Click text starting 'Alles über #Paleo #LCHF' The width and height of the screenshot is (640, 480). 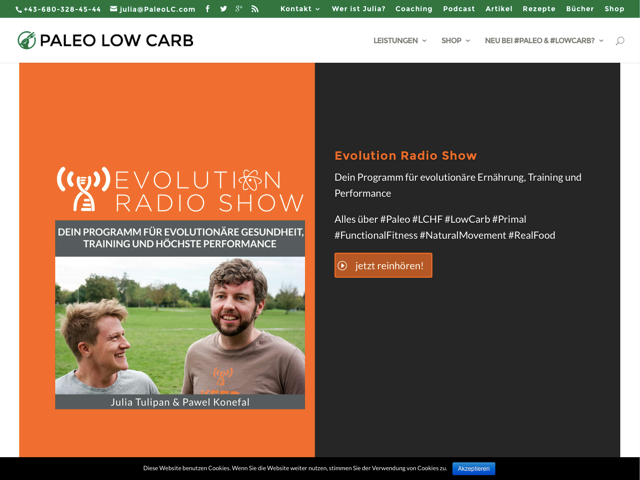click(x=444, y=227)
